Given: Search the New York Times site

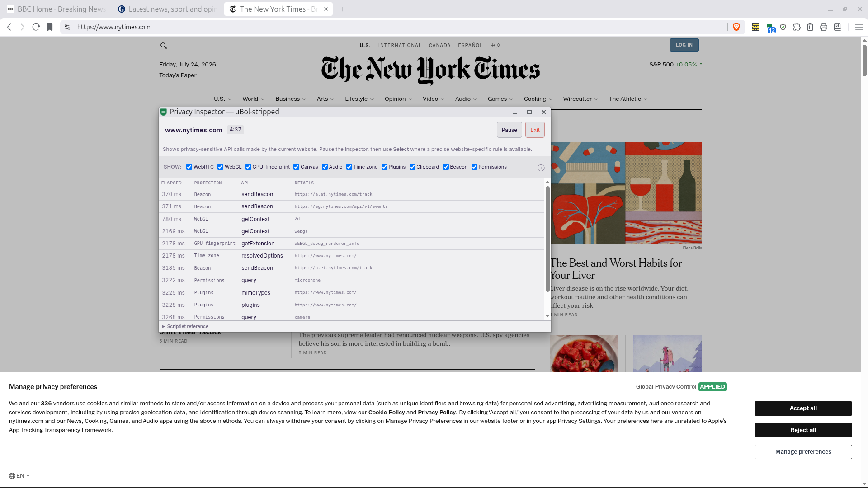Looking at the screenshot, I should (164, 46).
